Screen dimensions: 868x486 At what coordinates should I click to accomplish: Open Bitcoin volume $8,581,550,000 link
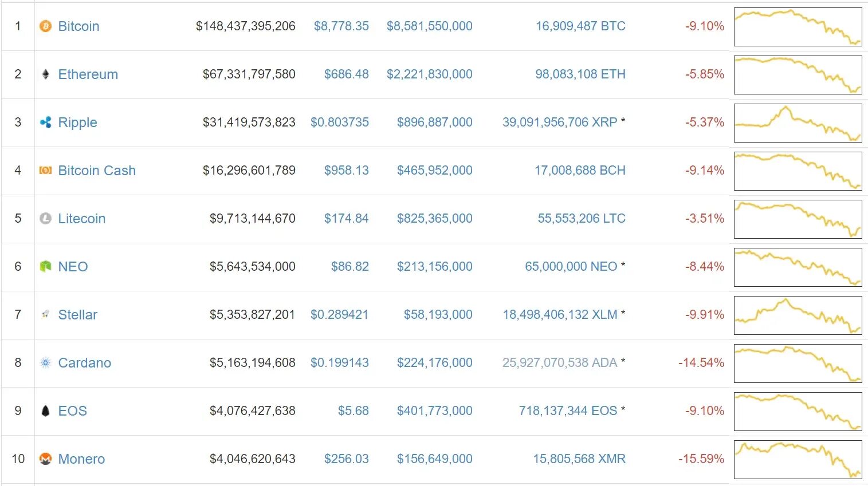430,26
